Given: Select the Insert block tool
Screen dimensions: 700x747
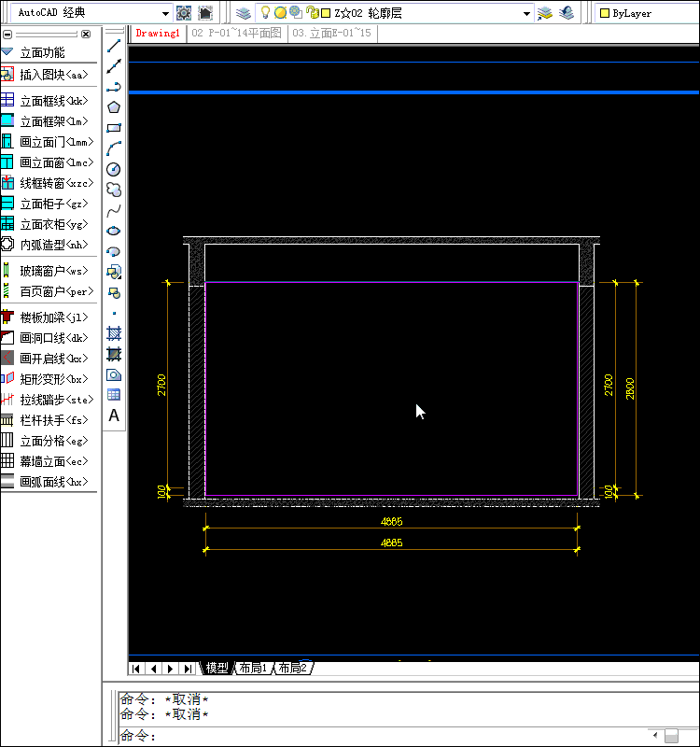Looking at the screenshot, I should (x=114, y=272).
